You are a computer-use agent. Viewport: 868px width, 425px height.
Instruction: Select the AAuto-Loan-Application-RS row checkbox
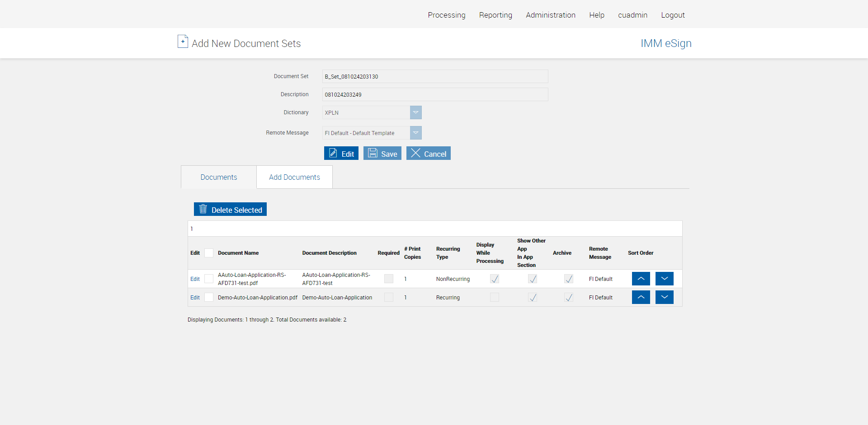tap(209, 279)
